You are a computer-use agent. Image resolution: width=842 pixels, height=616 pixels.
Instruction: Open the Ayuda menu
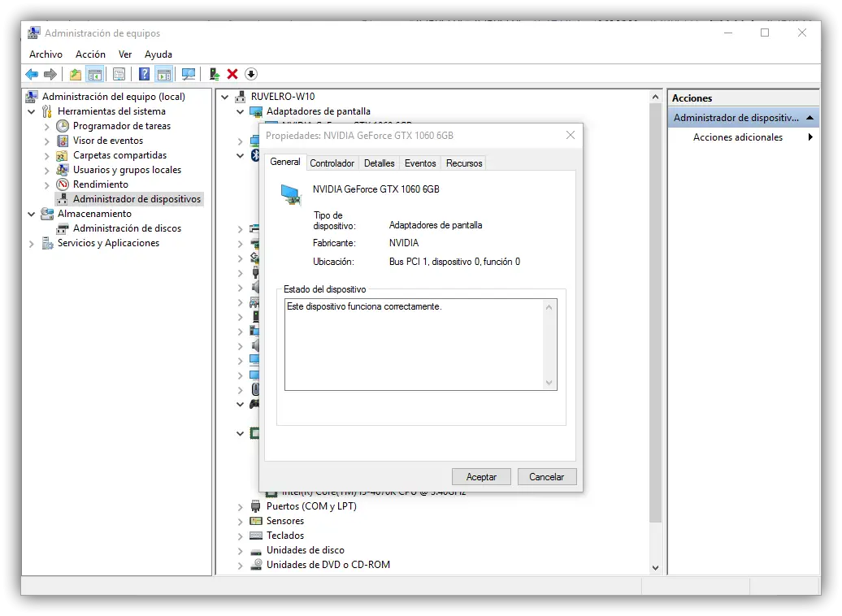pos(158,54)
